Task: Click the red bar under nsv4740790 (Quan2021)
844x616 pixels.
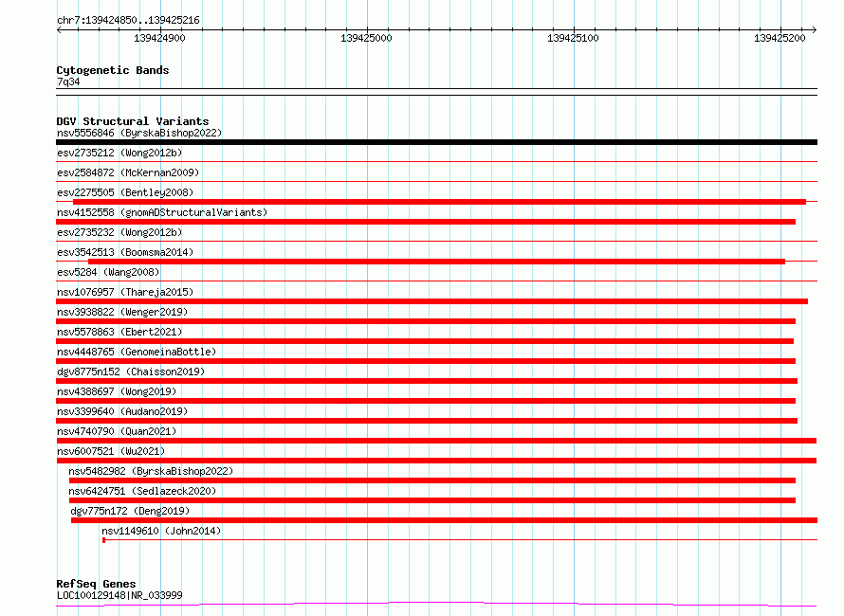Action: tap(436, 441)
